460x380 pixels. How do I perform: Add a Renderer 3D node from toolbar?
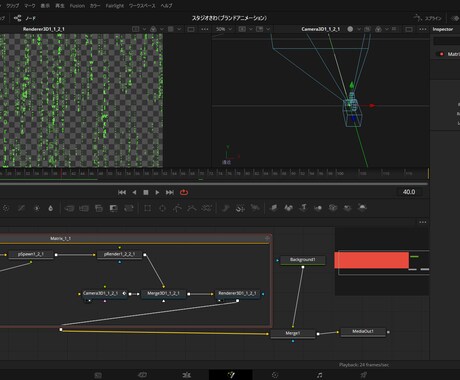click(362, 208)
